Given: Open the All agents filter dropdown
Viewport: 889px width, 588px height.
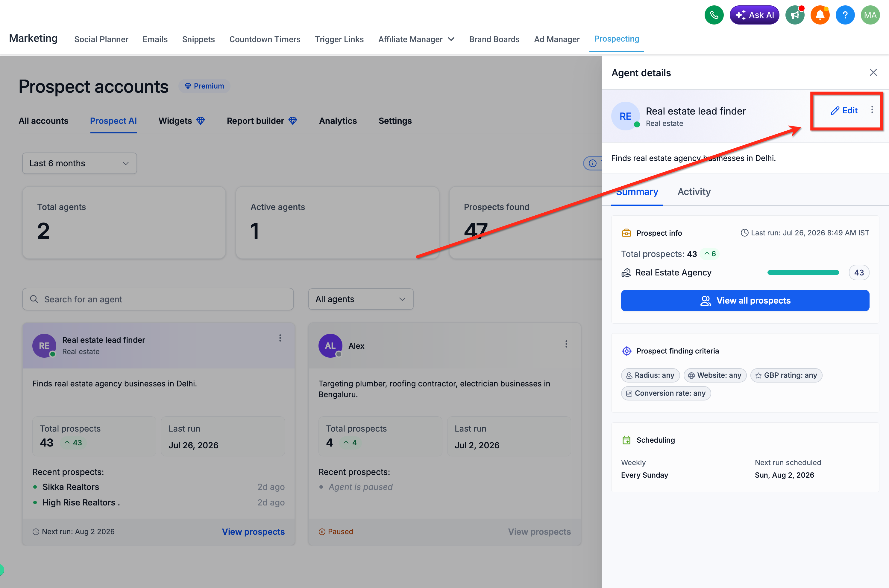Looking at the screenshot, I should click(361, 299).
